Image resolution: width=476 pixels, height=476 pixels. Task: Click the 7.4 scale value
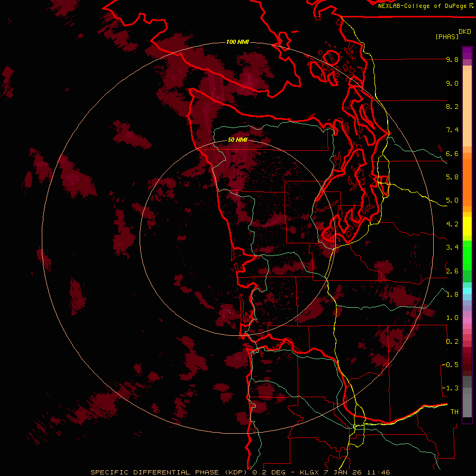point(452,130)
